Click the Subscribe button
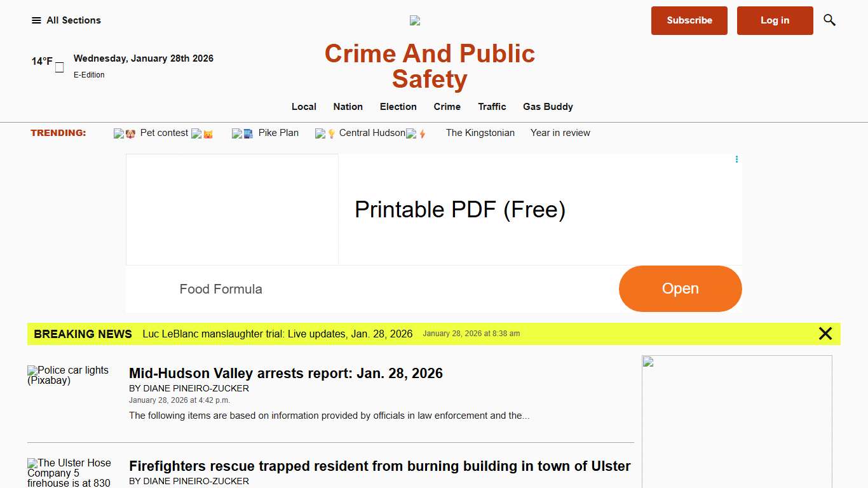 click(x=689, y=20)
